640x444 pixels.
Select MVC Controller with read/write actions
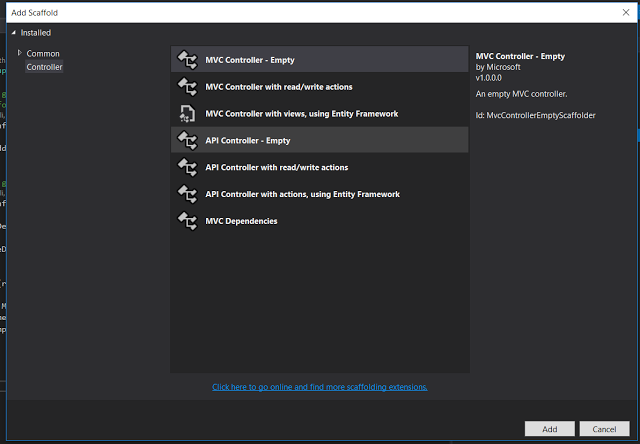(320, 87)
